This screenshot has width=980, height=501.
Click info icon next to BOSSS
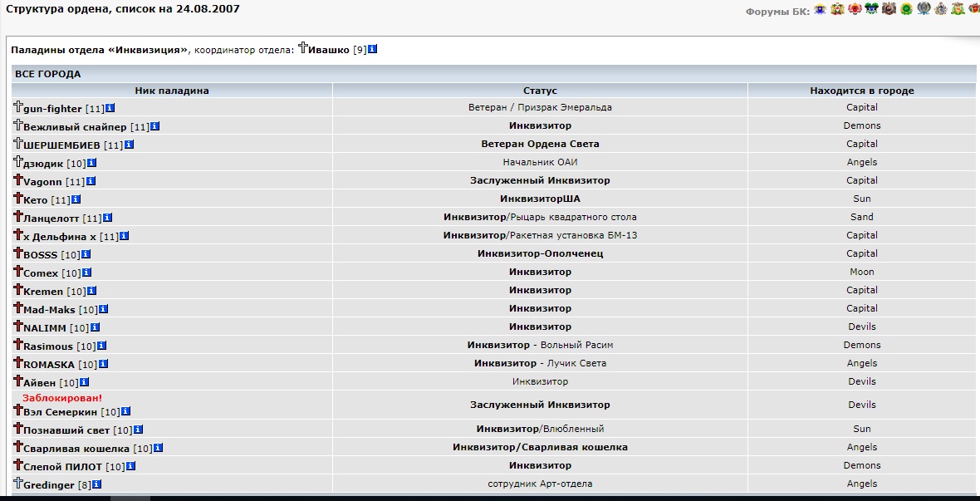(x=86, y=254)
